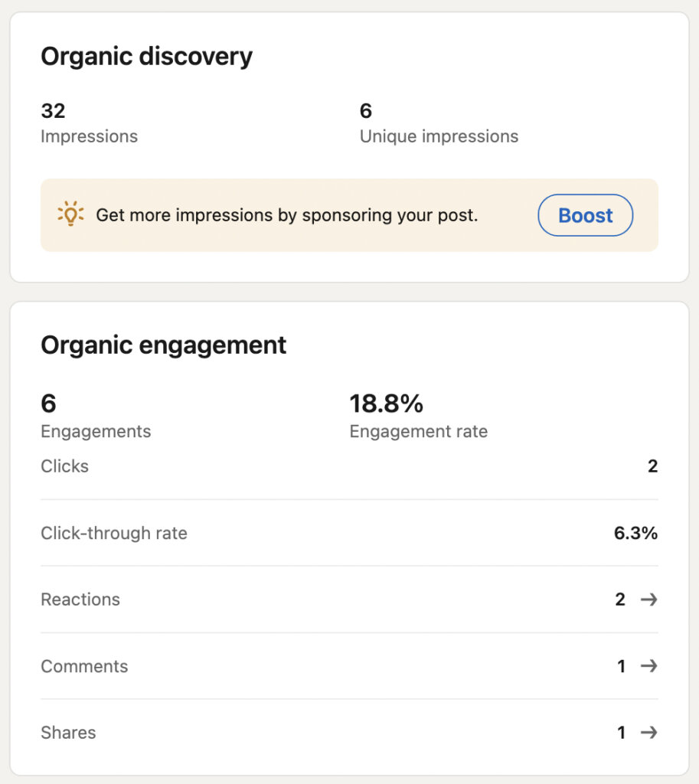Viewport: 699px width, 784px height.
Task: Select the Organic discovery section header
Action: tap(146, 55)
